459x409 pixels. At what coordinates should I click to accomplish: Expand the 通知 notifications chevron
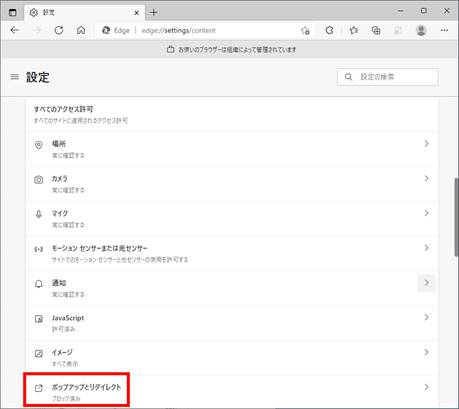click(x=426, y=283)
